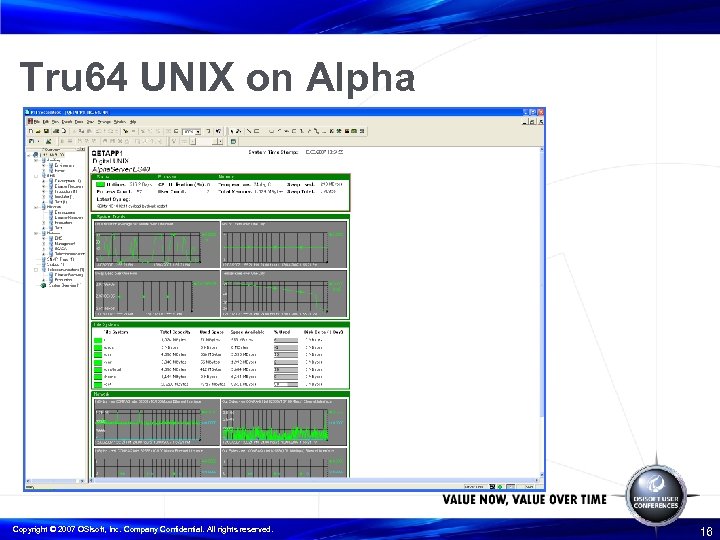This screenshot has width=720, height=540.
Task: Click the display's vertical scrollbar
Action: click(541, 313)
